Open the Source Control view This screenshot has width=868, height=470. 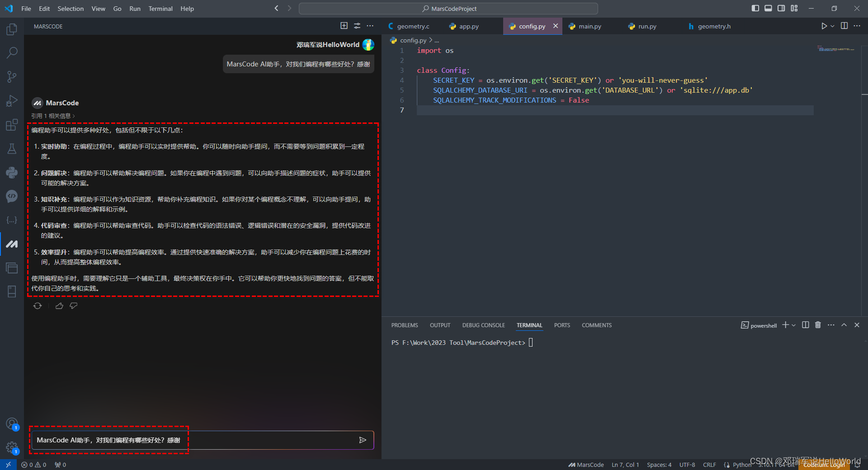12,76
